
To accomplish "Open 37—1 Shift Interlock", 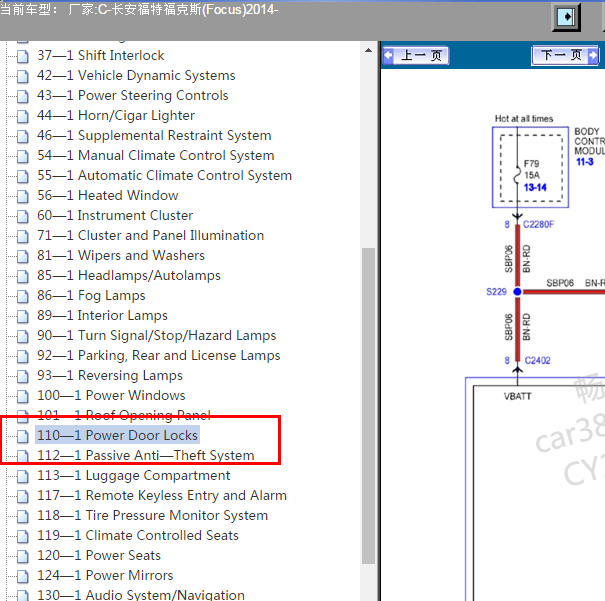I will (100, 56).
